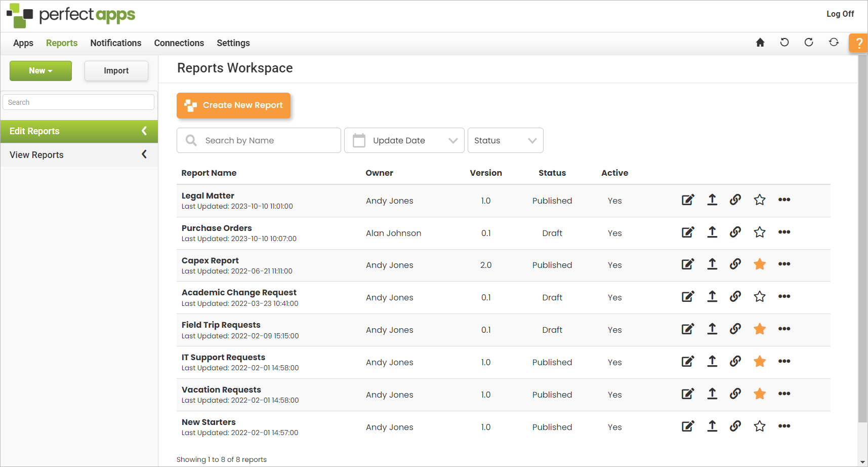Viewport: 868px width, 467px height.
Task: Switch to the Notifications menu
Action: [x=115, y=43]
